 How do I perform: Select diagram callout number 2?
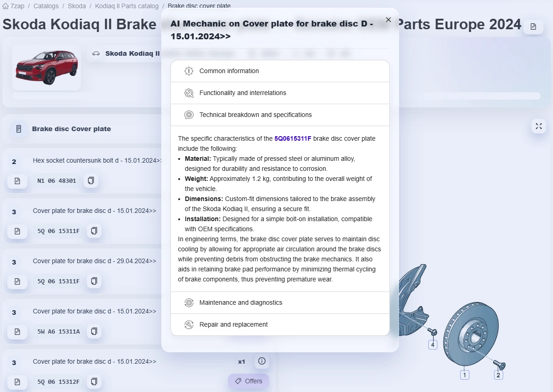(x=498, y=375)
